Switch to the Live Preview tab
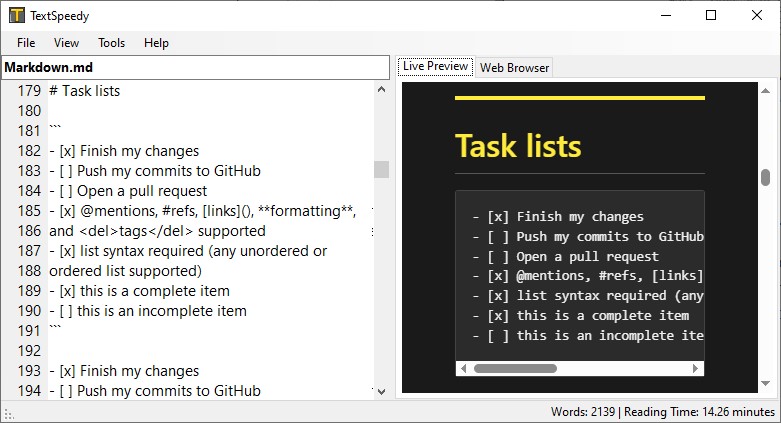Viewport: 781px width, 423px height. tap(435, 66)
